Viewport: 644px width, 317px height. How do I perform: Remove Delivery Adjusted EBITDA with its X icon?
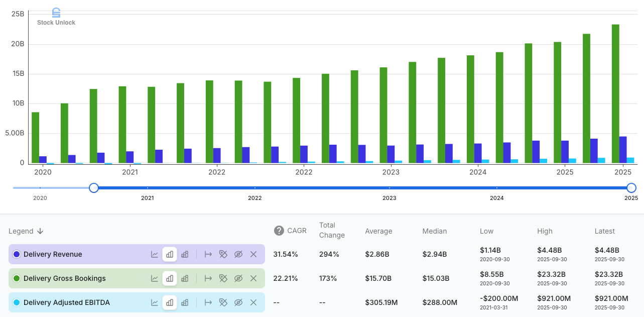pos(253,302)
